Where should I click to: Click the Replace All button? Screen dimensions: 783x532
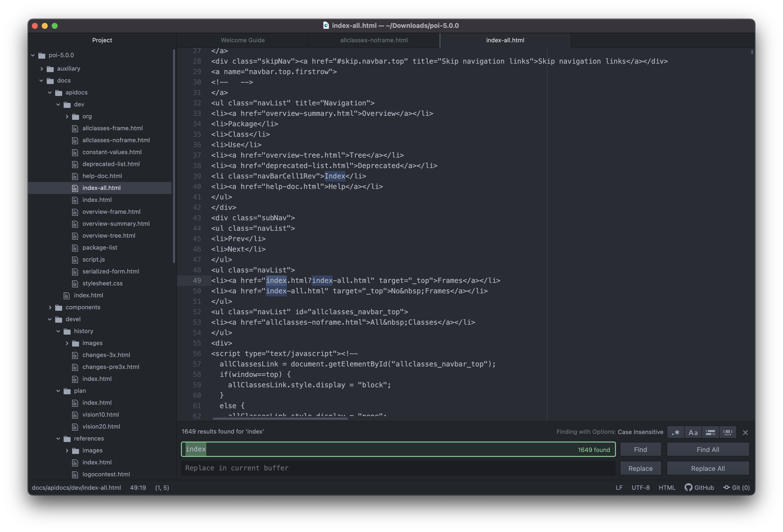coord(707,468)
